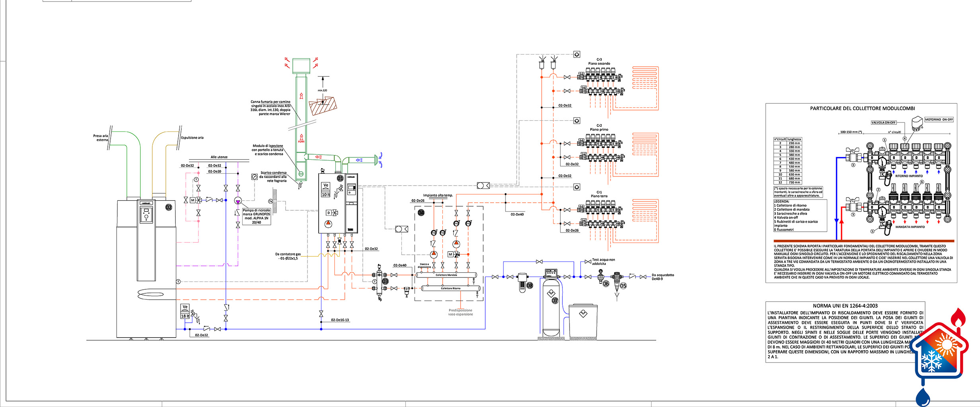
Task: Select the 'VALVOLA ON-OFF' label
Action: [883, 122]
